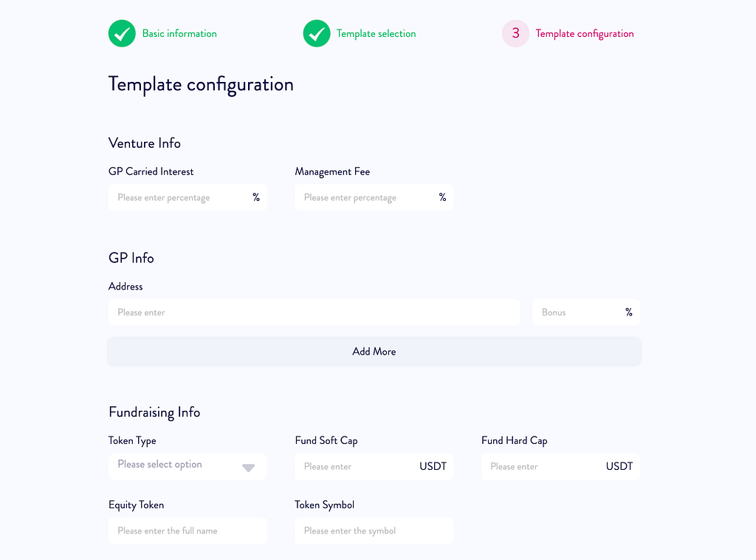This screenshot has height=560, width=756.
Task: Click the percent symbol in Bonus field
Action: (x=629, y=312)
